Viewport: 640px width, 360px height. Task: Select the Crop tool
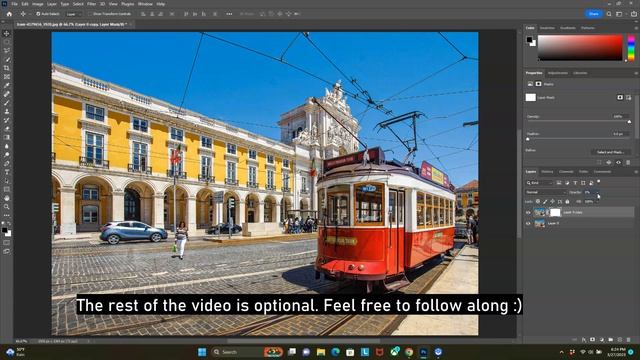[7, 68]
